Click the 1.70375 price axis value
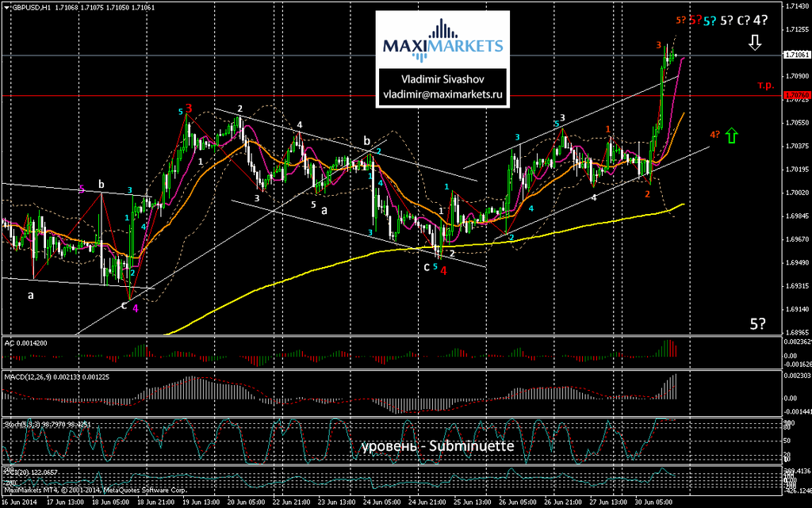812x508 pixels. click(x=797, y=146)
